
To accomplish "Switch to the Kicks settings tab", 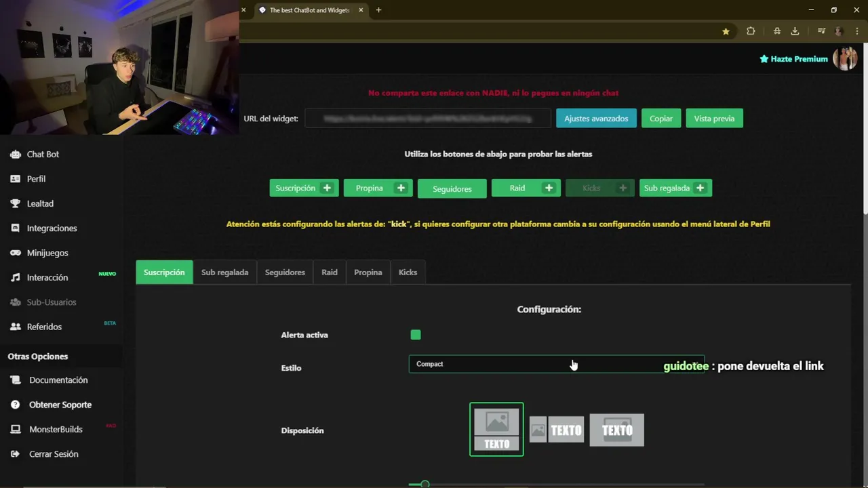I will pos(408,272).
